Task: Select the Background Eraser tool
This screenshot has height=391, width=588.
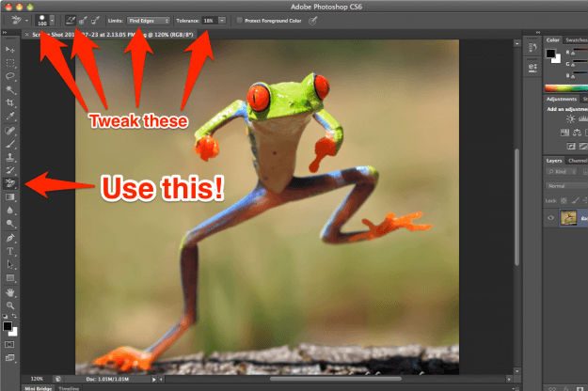Action: (x=10, y=183)
